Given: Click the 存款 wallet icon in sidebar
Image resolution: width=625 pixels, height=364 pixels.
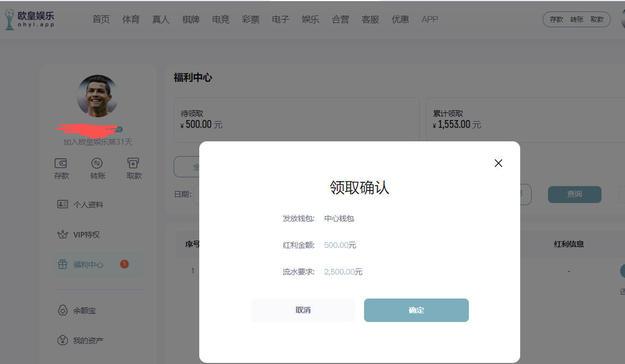Looking at the screenshot, I should pos(61,163).
